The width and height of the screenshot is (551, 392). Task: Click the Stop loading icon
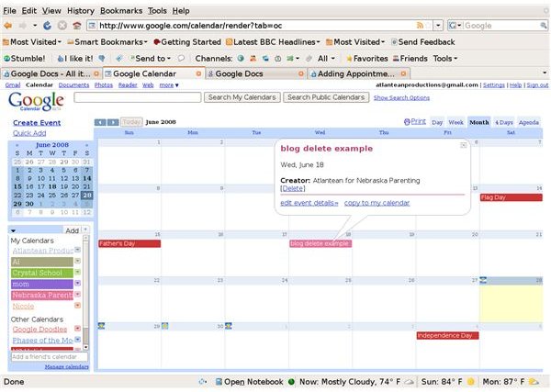[x=62, y=26]
